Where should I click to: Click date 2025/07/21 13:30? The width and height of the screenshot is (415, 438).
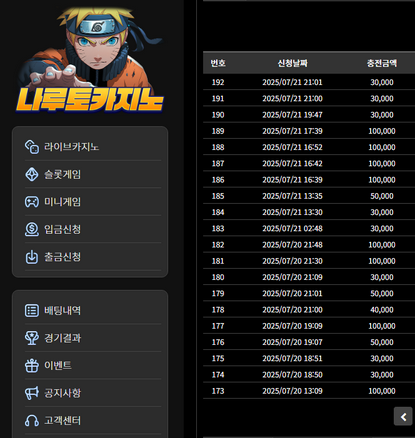[x=292, y=212]
